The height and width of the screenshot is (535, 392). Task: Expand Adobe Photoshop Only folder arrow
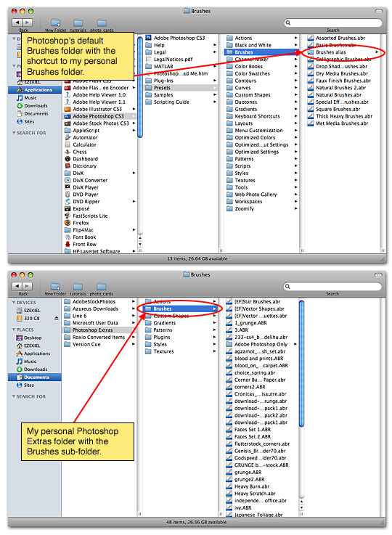tap(295, 344)
